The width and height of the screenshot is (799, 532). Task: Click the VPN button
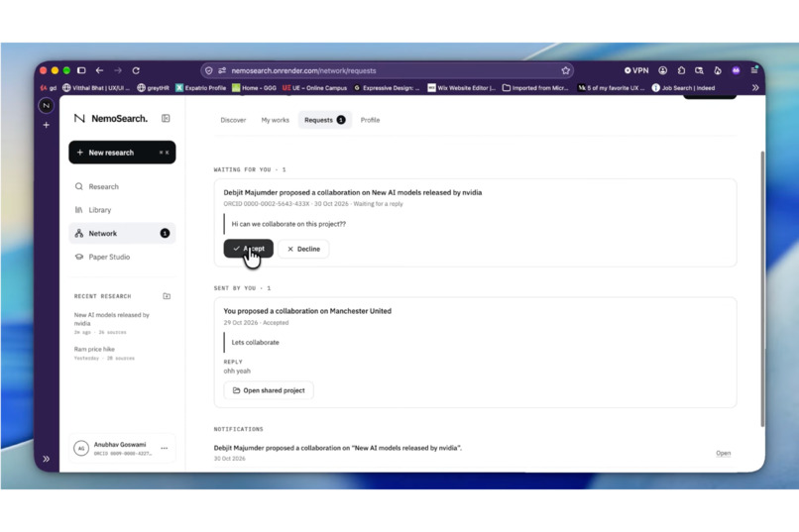(x=636, y=70)
